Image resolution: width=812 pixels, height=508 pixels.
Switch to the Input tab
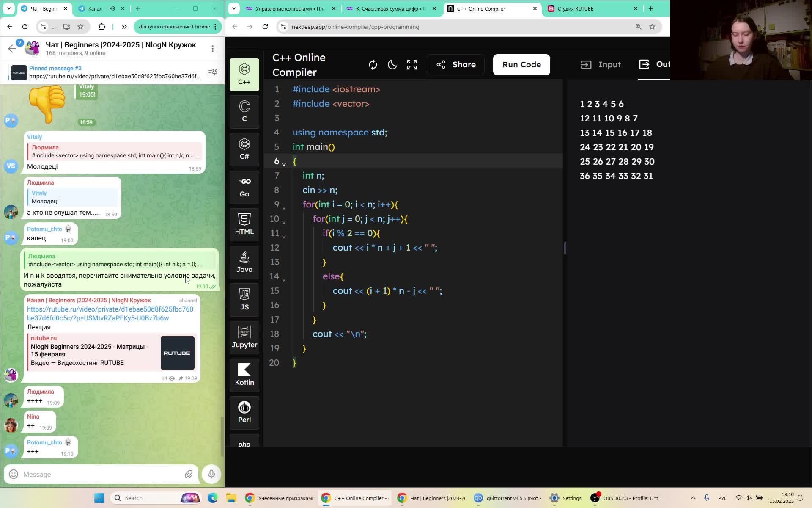click(601, 65)
